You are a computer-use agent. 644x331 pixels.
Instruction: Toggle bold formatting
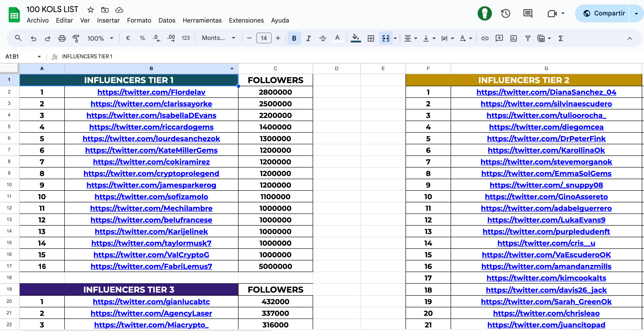click(294, 38)
